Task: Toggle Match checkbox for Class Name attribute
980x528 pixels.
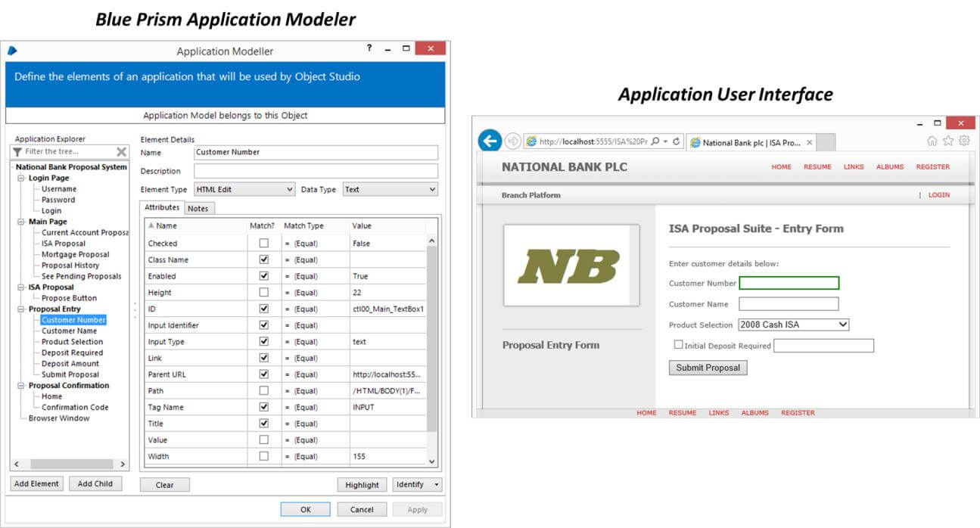Action: click(x=263, y=259)
